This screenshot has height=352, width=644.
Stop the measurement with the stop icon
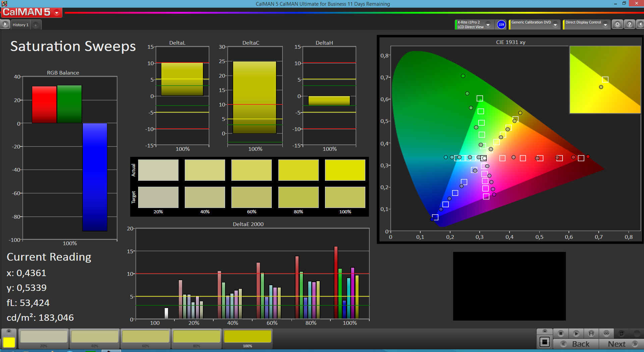(x=560, y=334)
